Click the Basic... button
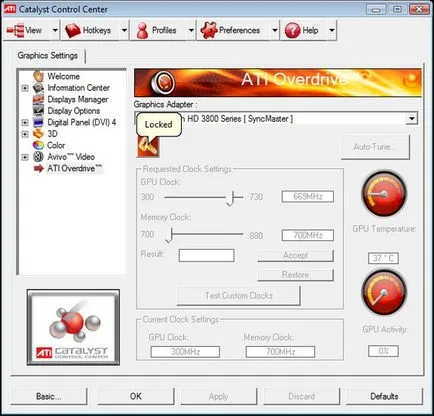 pos(49,396)
